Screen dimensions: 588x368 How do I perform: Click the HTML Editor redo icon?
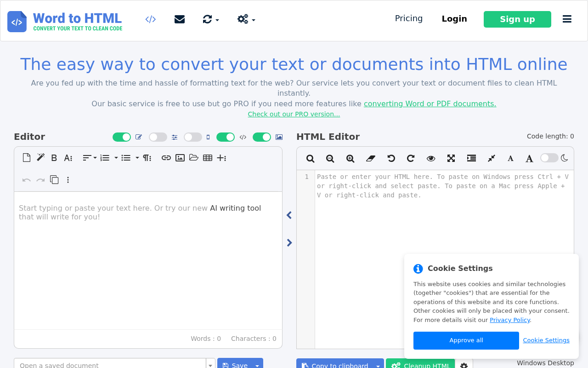tap(411, 158)
